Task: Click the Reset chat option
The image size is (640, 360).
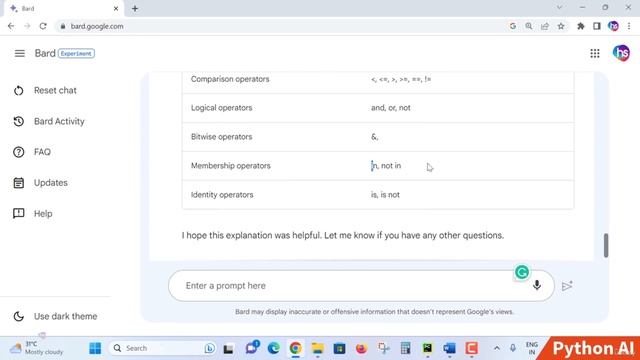Action: coord(45,90)
